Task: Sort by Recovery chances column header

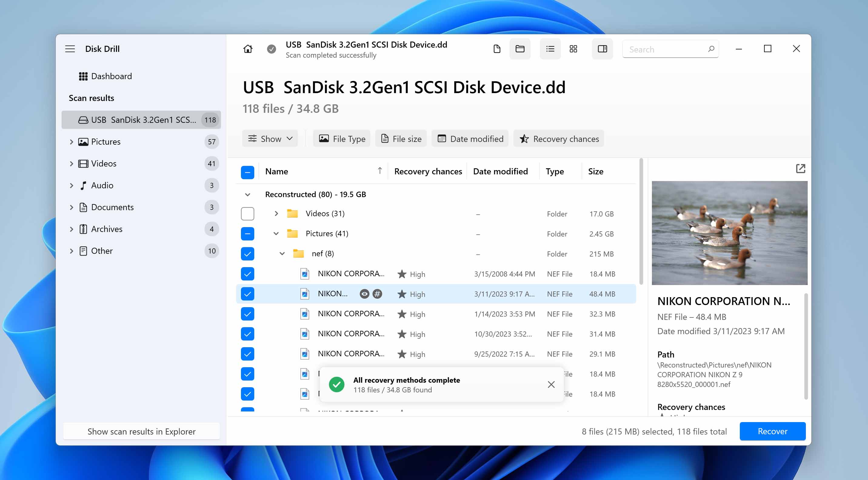Action: pyautogui.click(x=428, y=172)
